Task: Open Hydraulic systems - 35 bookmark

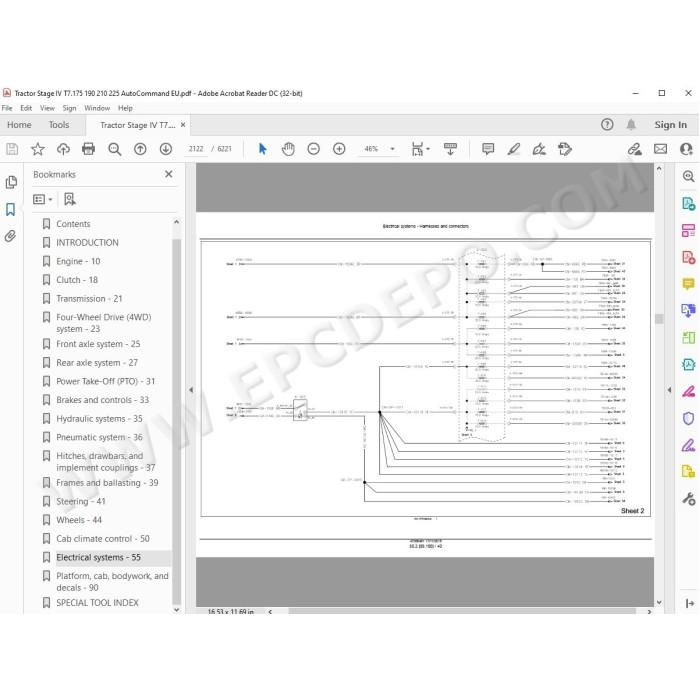Action: coord(100,419)
